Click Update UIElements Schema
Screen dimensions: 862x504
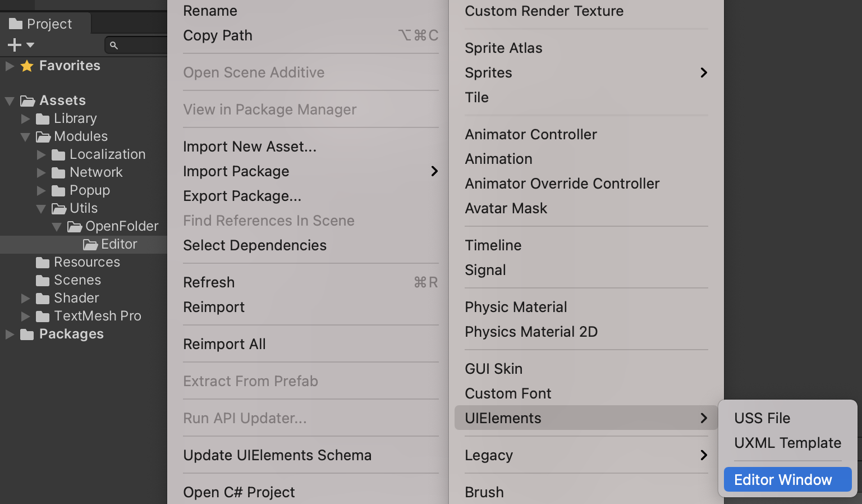click(277, 455)
